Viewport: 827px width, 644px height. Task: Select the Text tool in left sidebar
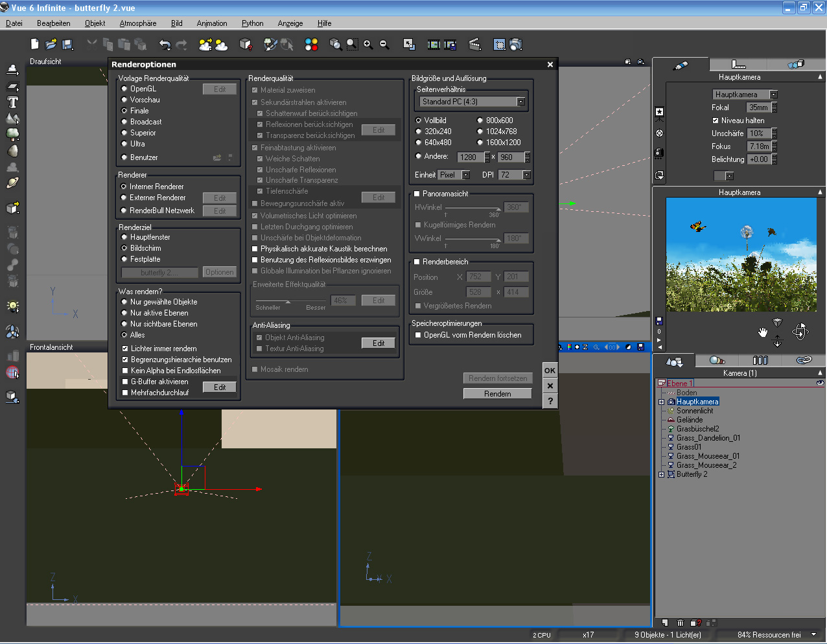click(12, 102)
